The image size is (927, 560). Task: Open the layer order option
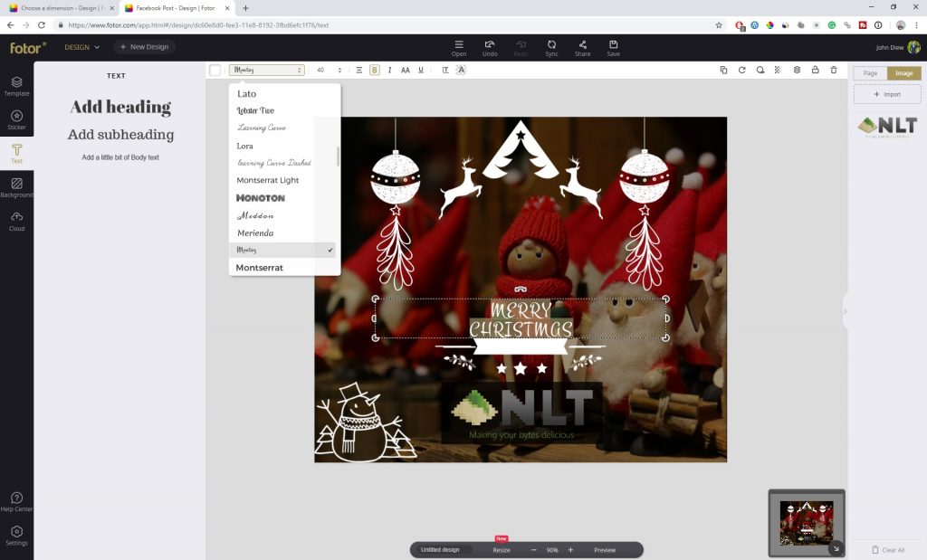coord(797,70)
